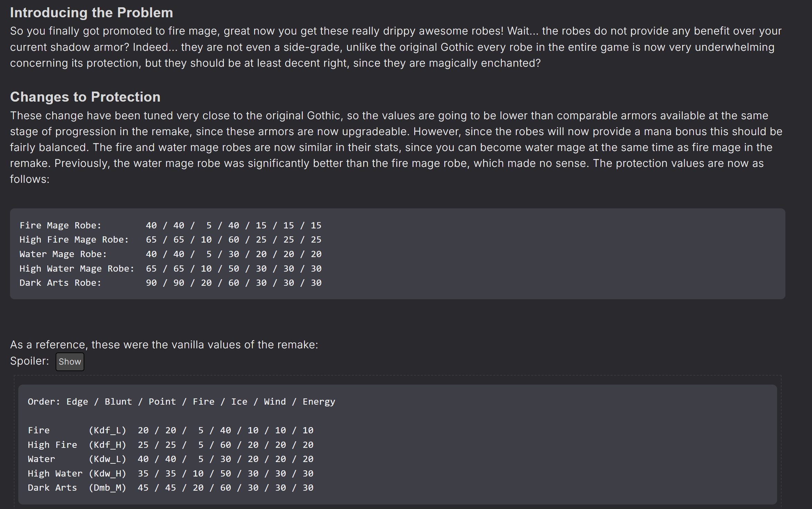
Task: Click the 'Spoiler:' label text
Action: [29, 361]
